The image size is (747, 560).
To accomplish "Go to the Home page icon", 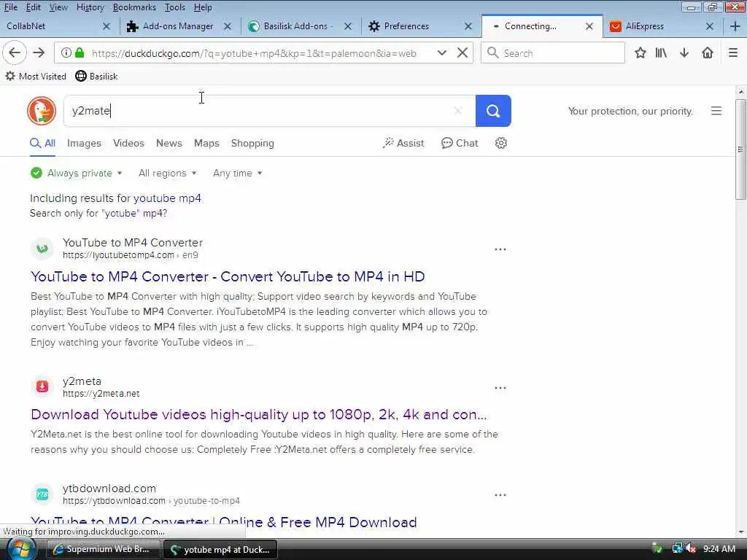I will click(708, 52).
